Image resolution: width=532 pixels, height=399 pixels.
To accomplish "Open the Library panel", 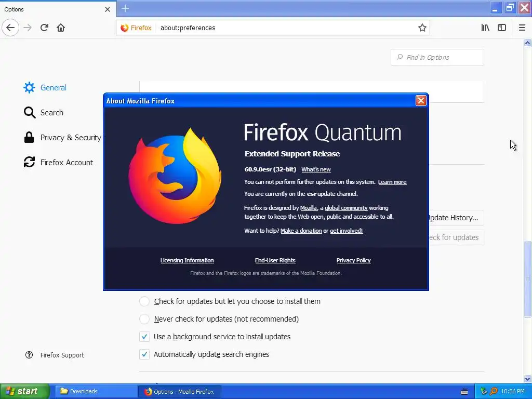I will click(x=485, y=28).
